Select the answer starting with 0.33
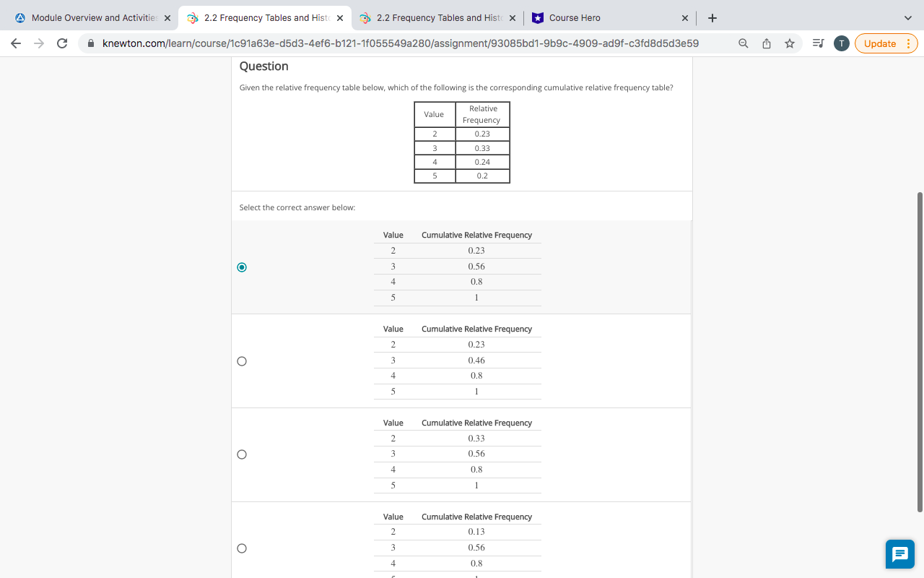The height and width of the screenshot is (578, 924). (x=242, y=454)
